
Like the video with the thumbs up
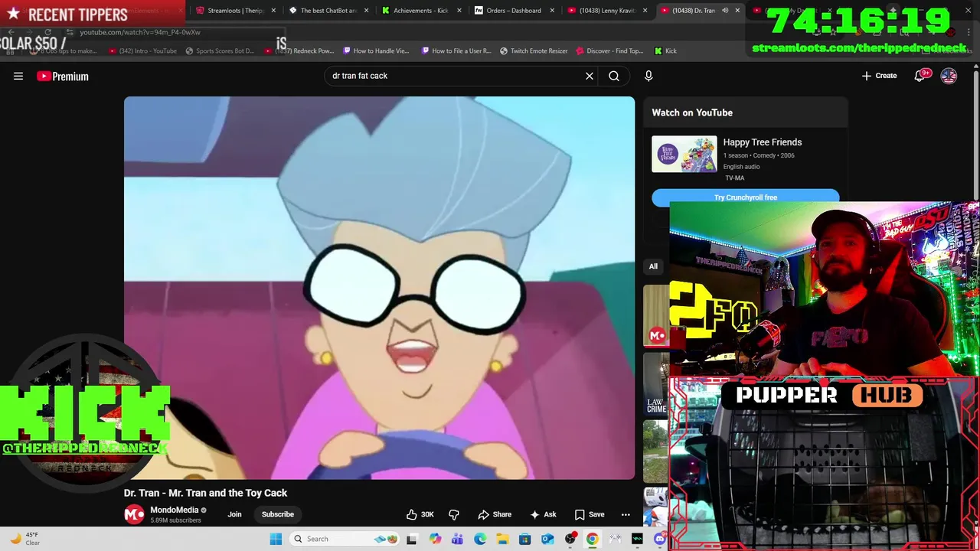420,514
